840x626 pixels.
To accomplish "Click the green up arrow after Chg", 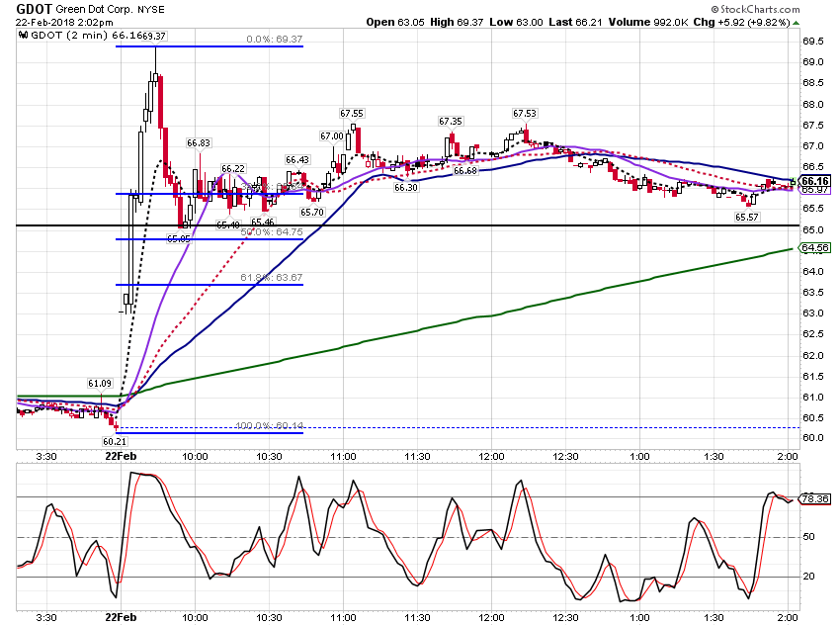I will click(797, 23).
